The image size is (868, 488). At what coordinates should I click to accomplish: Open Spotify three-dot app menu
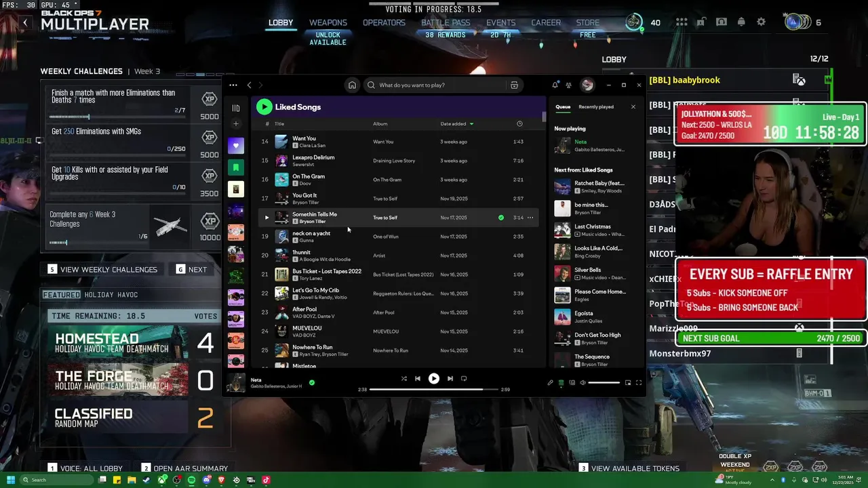pyautogui.click(x=233, y=85)
